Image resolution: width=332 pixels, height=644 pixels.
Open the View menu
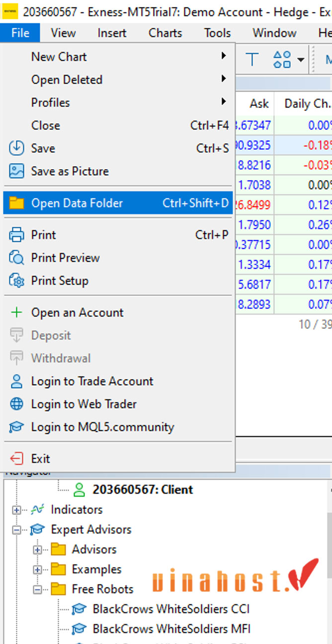(x=63, y=33)
